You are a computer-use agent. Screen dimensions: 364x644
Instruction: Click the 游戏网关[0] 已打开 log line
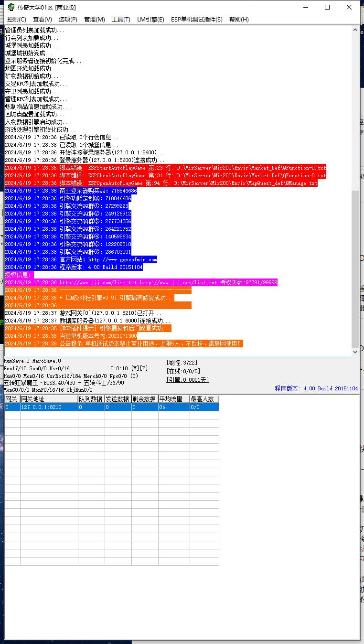(83, 313)
